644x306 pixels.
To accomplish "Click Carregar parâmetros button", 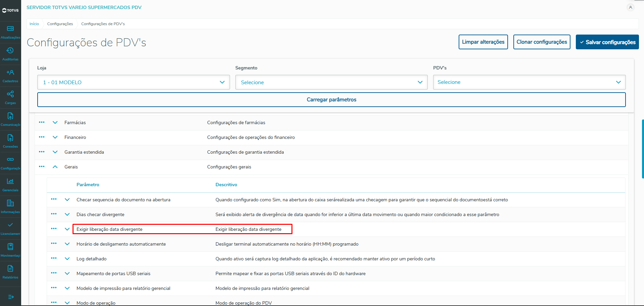I will (331, 100).
